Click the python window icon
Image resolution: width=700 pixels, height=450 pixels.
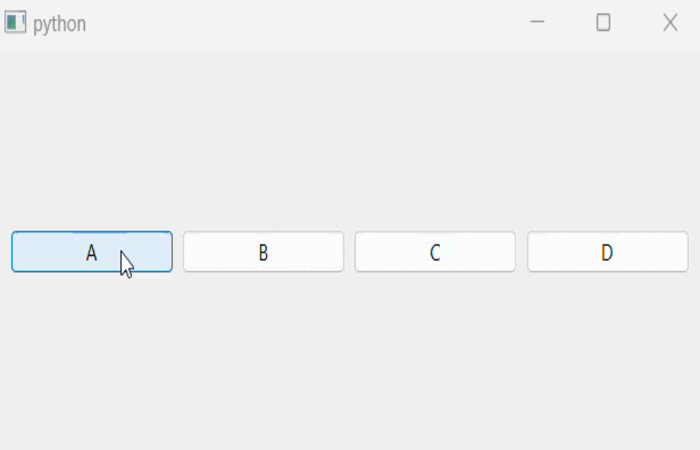(15, 22)
